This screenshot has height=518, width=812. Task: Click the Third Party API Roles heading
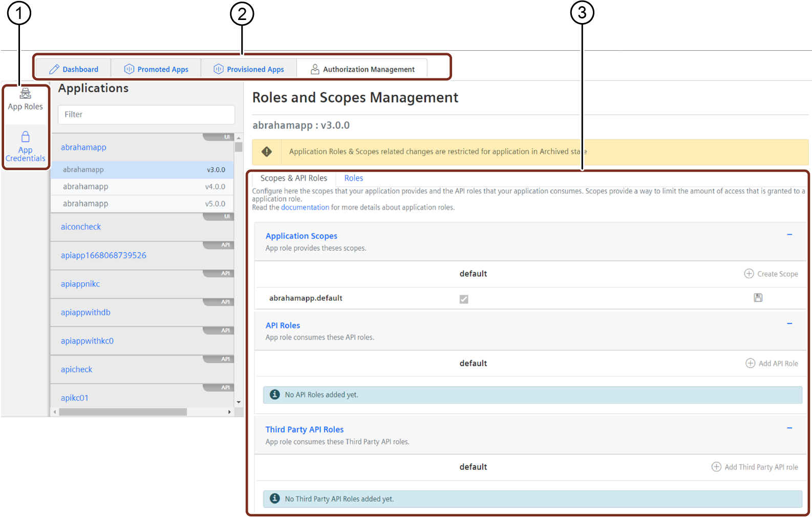click(x=305, y=429)
